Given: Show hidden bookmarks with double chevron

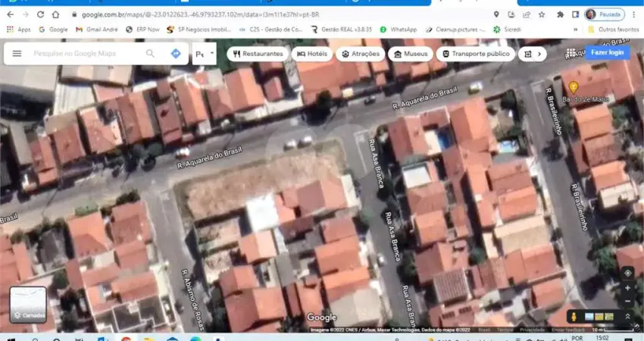Looking at the screenshot, I should point(575,30).
